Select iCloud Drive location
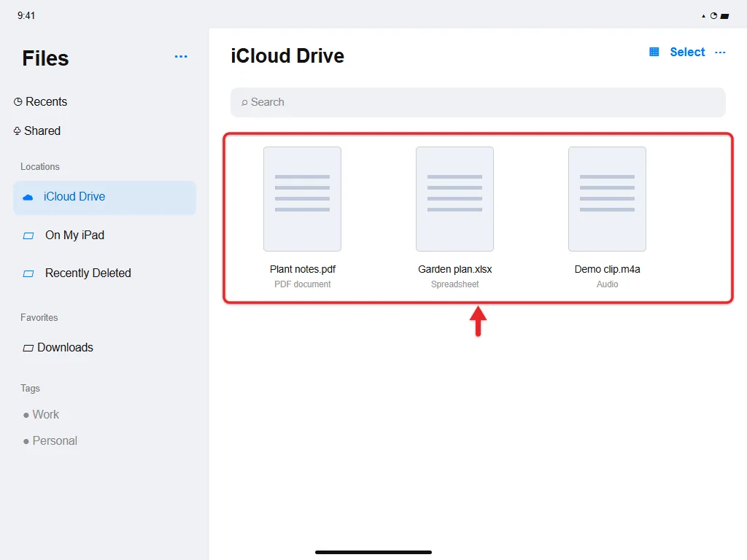Image resolution: width=747 pixels, height=560 pixels. coord(104,197)
